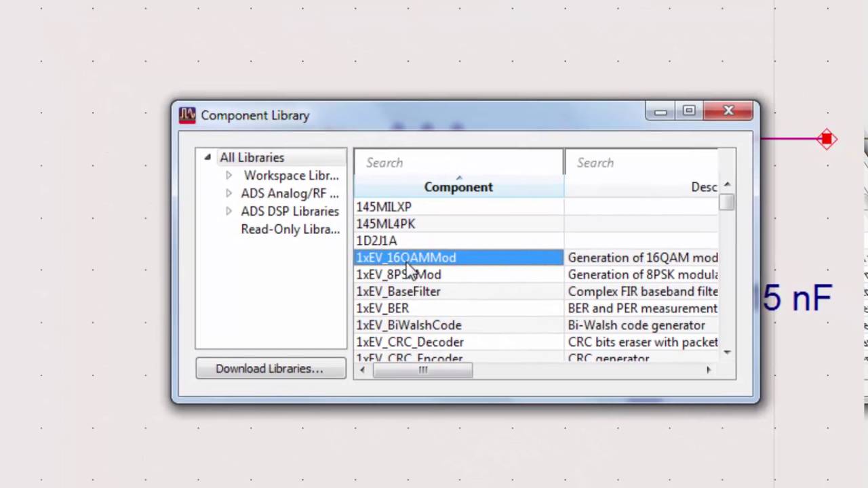Viewport: 868px width, 488px height.
Task: Click the 'Complex FIR baseband' description cell
Action: tap(642, 291)
